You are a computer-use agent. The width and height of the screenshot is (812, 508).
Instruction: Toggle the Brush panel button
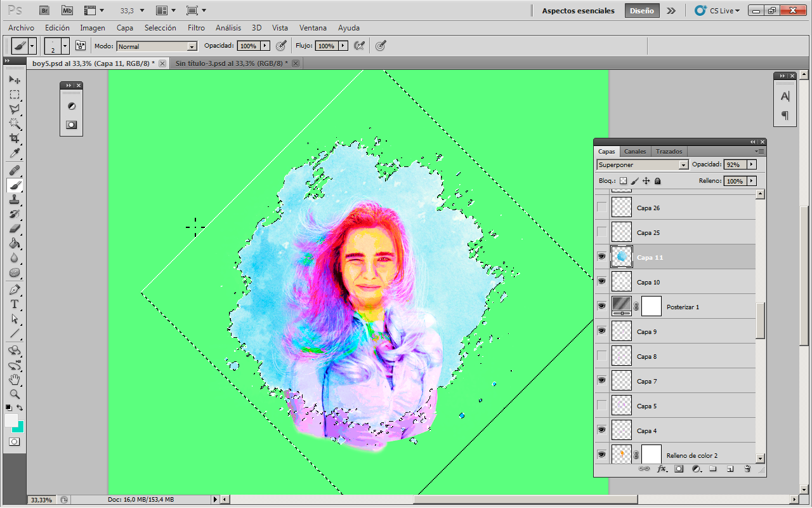pyautogui.click(x=81, y=46)
